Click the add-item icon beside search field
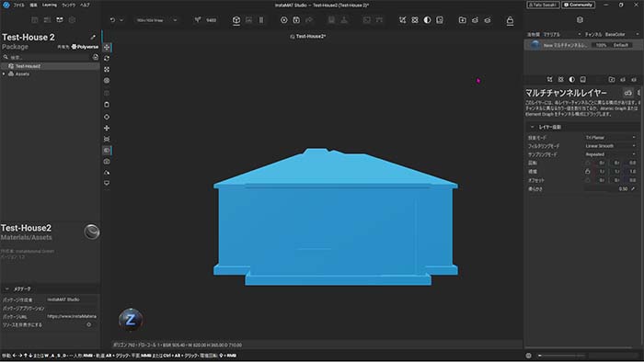The image size is (644, 362). point(96,57)
